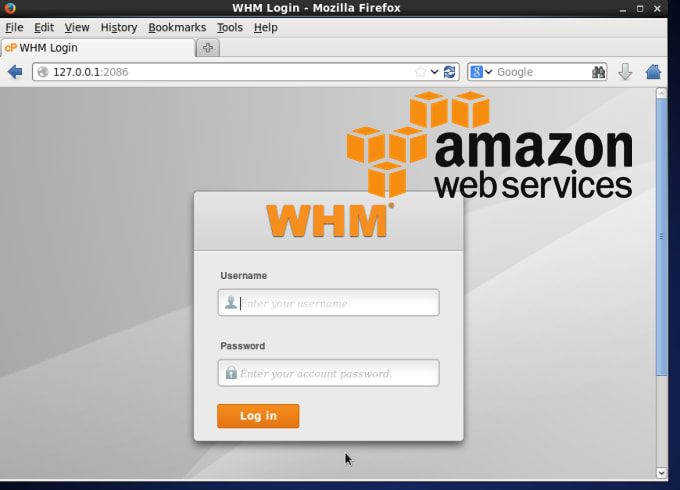Viewport: 680px width, 490px height.
Task: Click the vertical scrollbar thumb
Action: pos(661,237)
